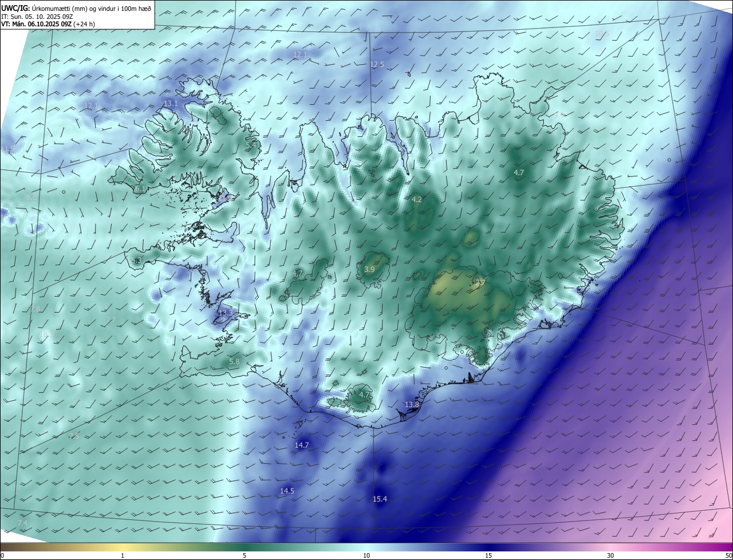The image size is (733, 560).
Task: Click the faint 9.9 value label
Action: coord(559,116)
